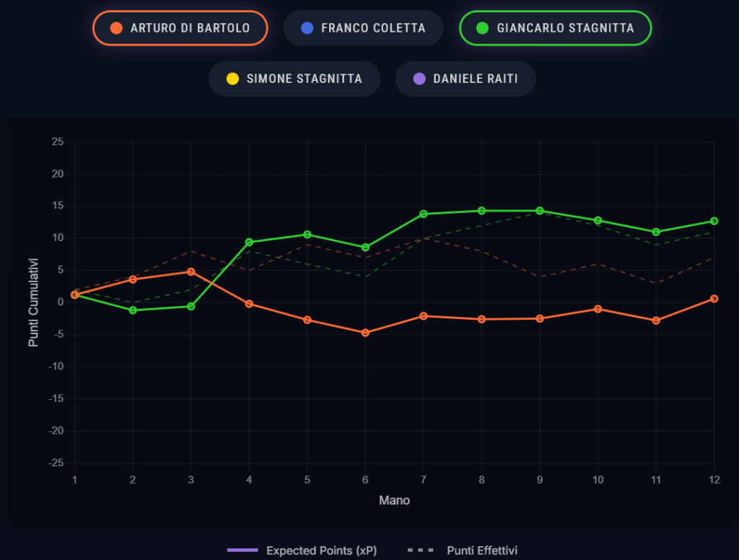Show Daniele Raiti on the chart
739x560 pixels.
(x=465, y=79)
